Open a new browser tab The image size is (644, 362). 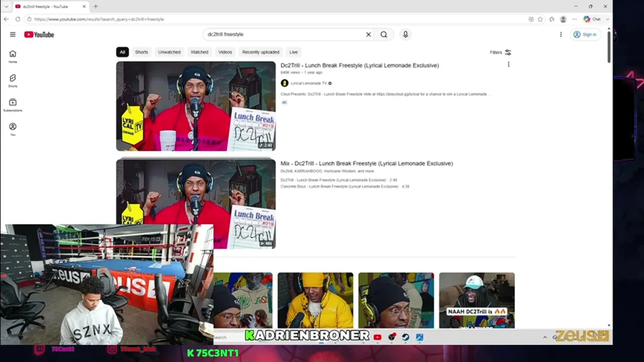coord(96,7)
